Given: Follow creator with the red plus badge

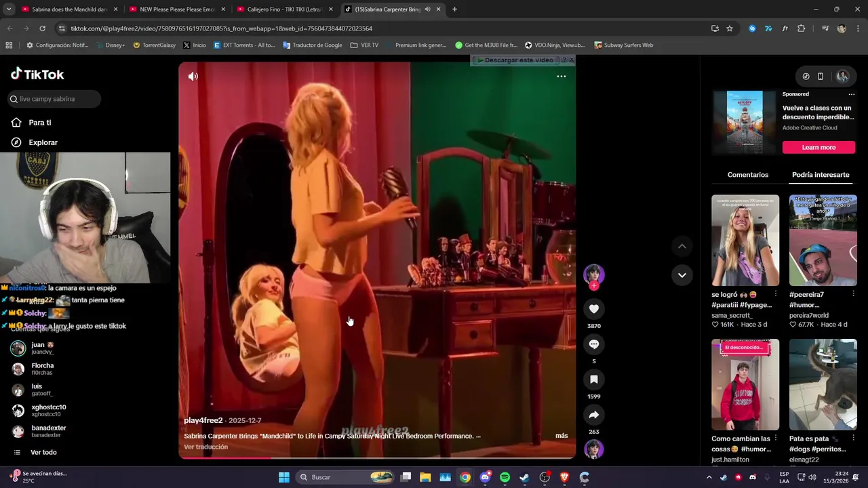Looking at the screenshot, I should pos(593,286).
